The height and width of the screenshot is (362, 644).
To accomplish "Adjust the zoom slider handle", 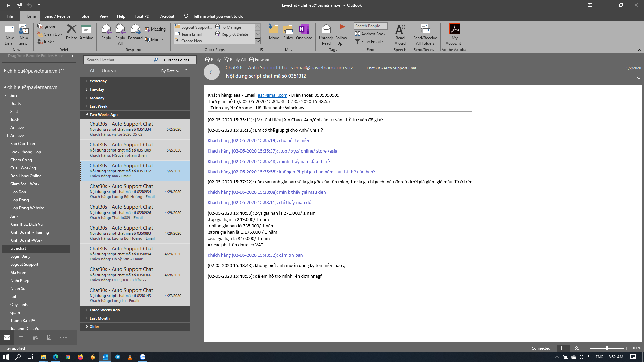I will (x=607, y=348).
